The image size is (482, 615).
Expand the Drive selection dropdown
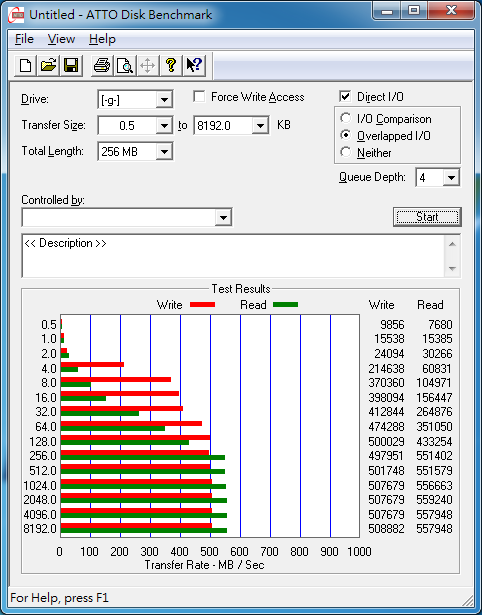tap(164, 100)
